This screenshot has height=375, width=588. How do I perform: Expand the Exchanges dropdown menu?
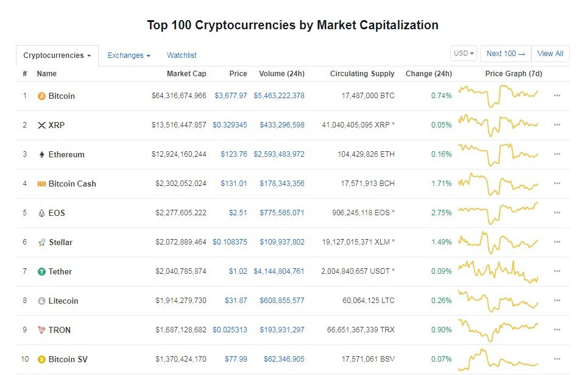pos(129,55)
